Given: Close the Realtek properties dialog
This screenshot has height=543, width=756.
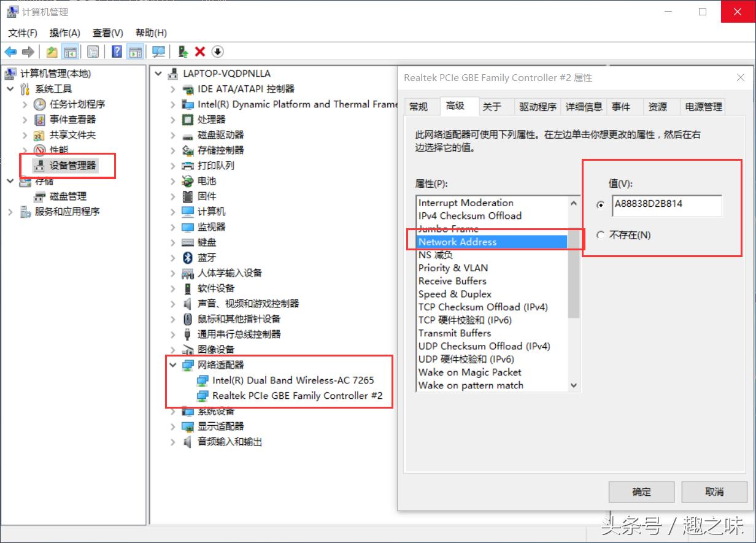Looking at the screenshot, I should [x=740, y=78].
